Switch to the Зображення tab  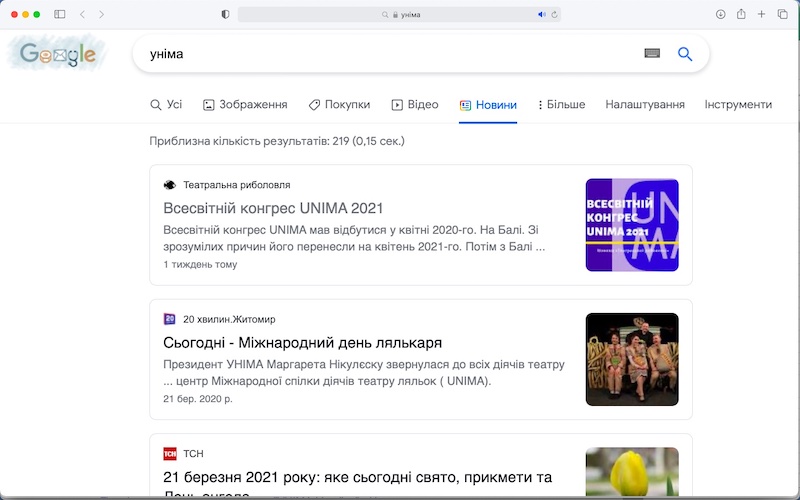tap(245, 105)
